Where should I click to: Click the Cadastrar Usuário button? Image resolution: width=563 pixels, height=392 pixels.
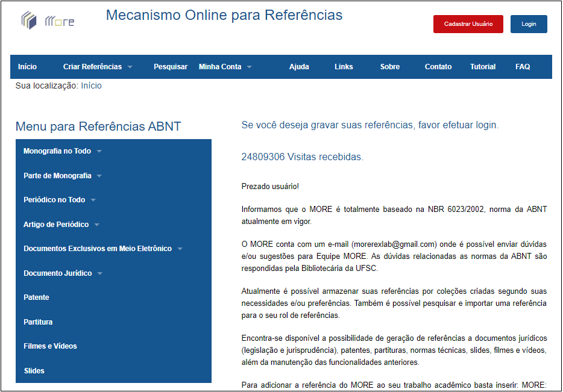point(468,24)
